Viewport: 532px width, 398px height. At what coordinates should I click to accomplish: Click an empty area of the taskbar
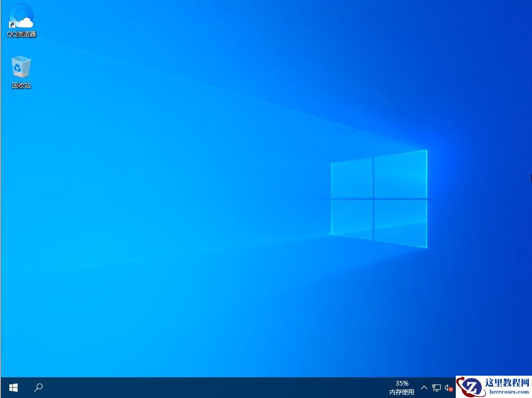click(x=207, y=387)
